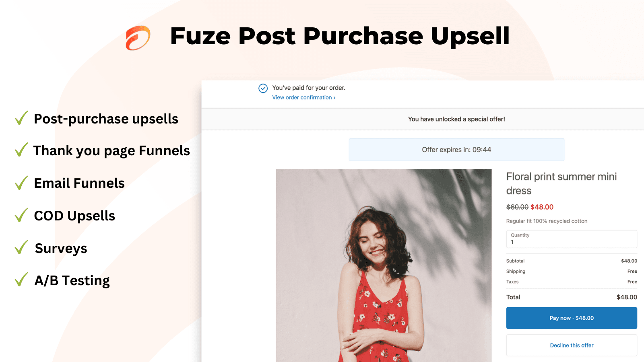Viewport: 644px width, 362px height.
Task: Click checkmark beside COD Upsells
Action: pyautogui.click(x=21, y=215)
